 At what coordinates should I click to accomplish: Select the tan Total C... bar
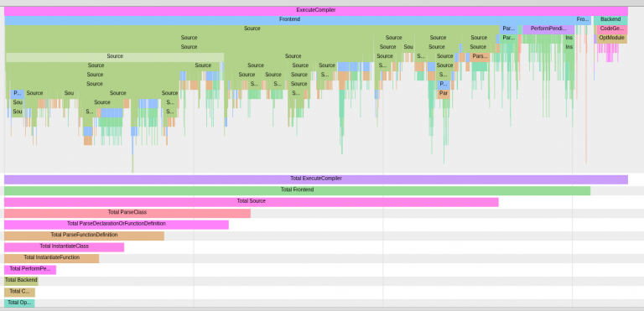[20, 292]
